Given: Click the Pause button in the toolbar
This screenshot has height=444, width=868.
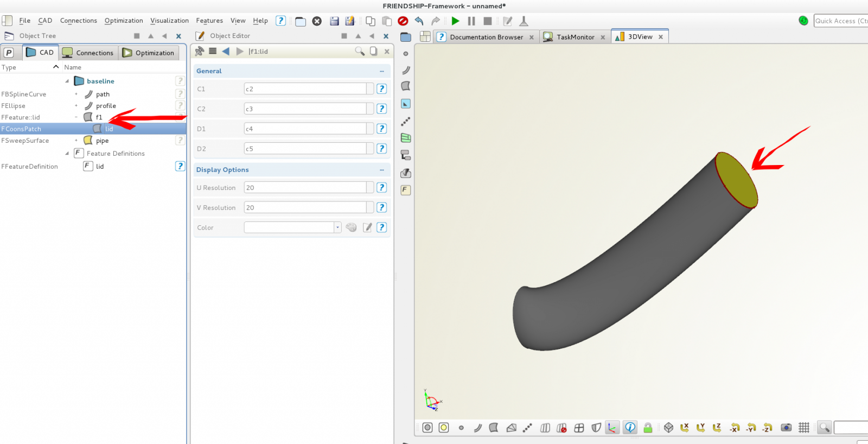Looking at the screenshot, I should tap(471, 21).
